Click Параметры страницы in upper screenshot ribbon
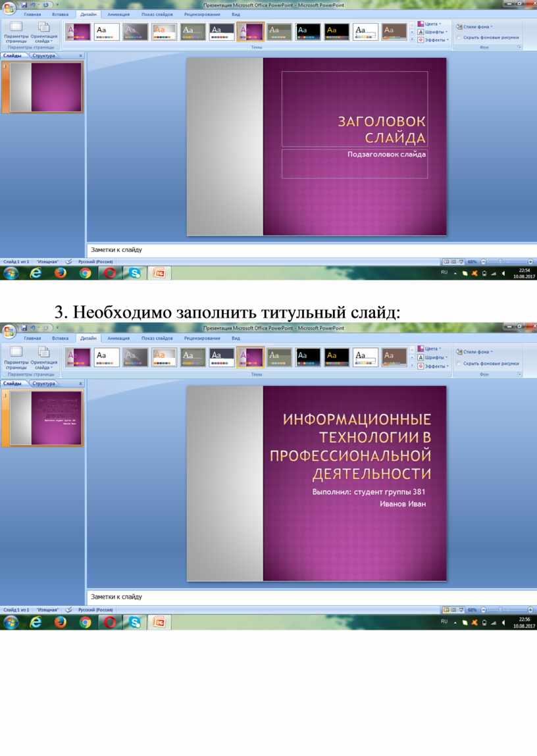This screenshot has height=756, width=537. point(16,32)
